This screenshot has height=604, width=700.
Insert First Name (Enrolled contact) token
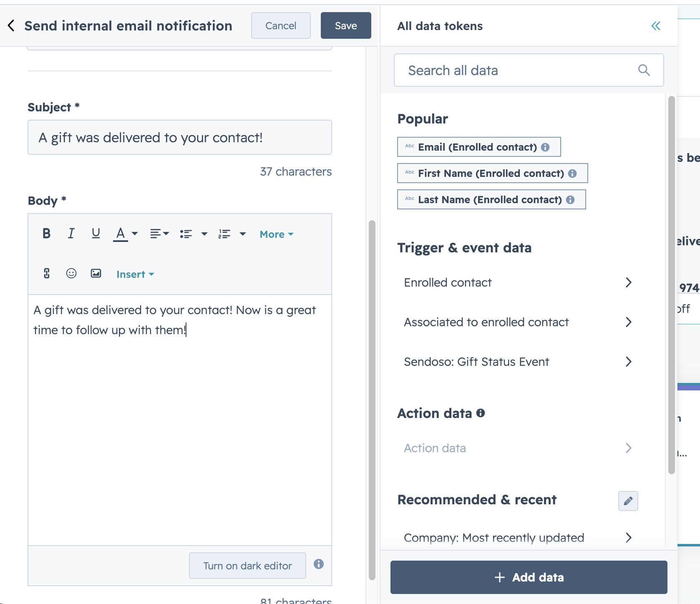pos(493,173)
